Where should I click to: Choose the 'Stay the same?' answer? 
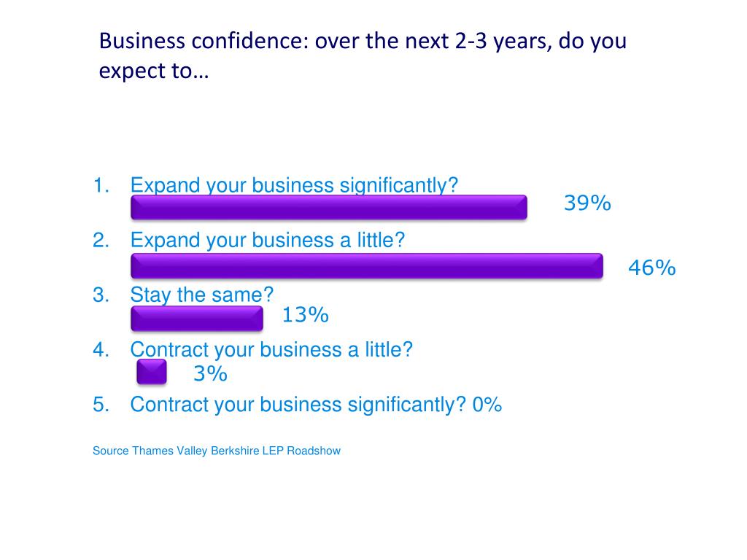coord(201,295)
